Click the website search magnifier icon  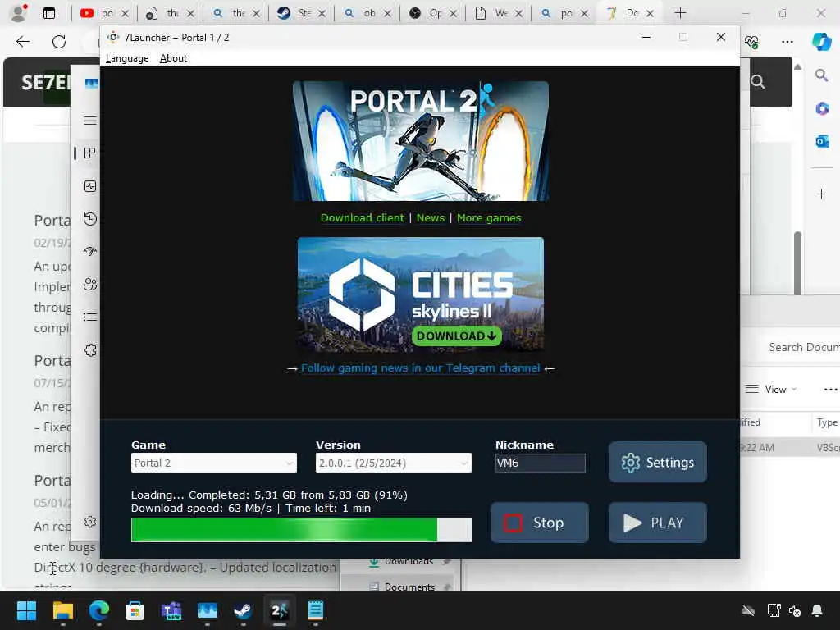click(x=757, y=82)
